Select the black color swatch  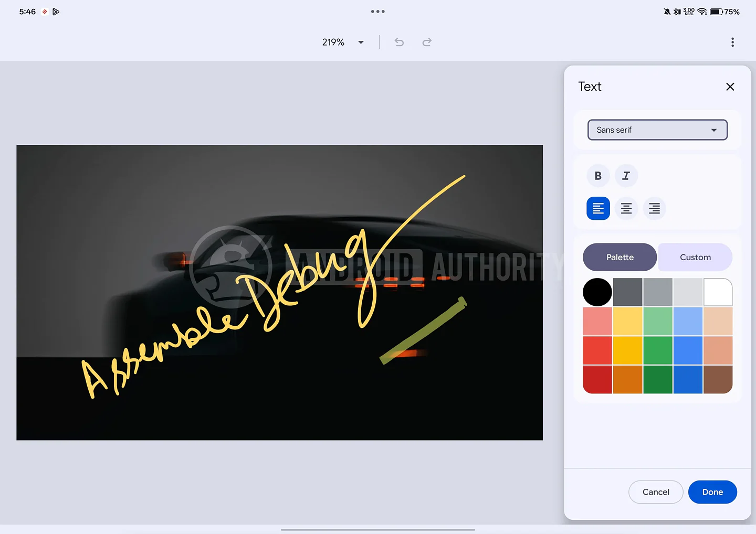[x=597, y=292]
